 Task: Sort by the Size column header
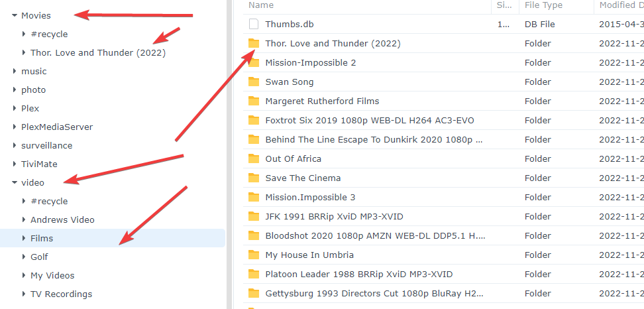coord(505,6)
